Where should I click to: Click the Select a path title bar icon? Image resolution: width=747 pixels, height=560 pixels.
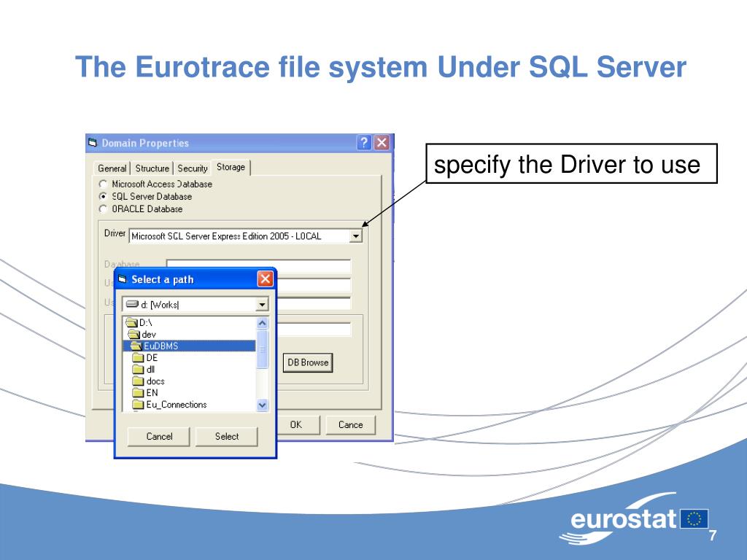click(x=123, y=279)
